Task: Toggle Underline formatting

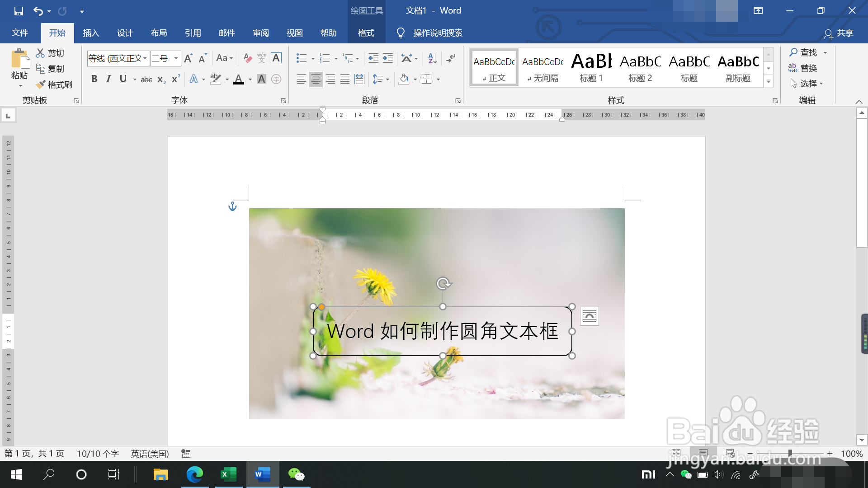Action: click(x=123, y=79)
